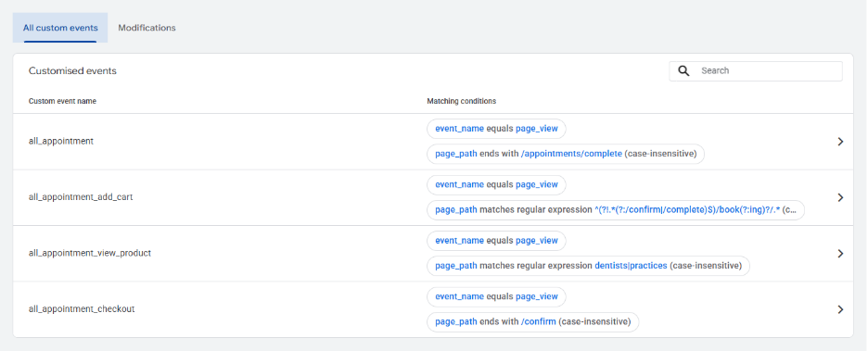The height and width of the screenshot is (351, 868).
Task: Select the all_appointment_add_cart event name
Action: (81, 196)
